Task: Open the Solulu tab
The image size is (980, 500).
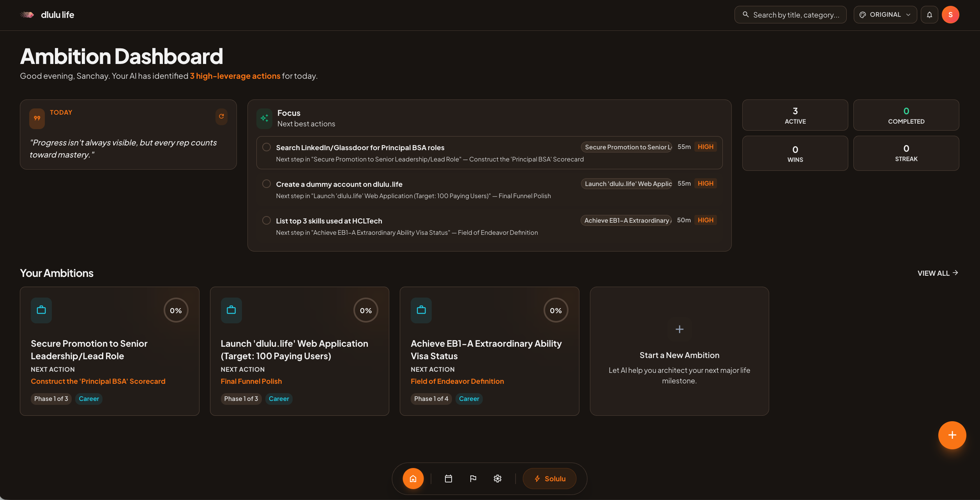Action: tap(549, 479)
